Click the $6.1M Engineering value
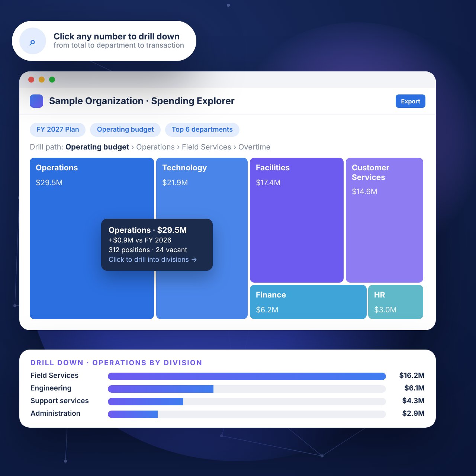Screen dimensions: 476x476 414,388
